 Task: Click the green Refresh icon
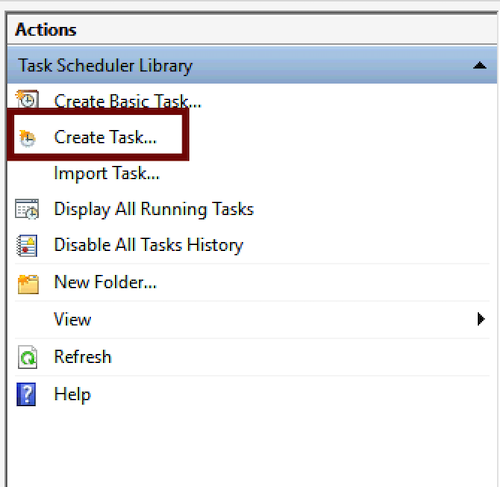27,357
